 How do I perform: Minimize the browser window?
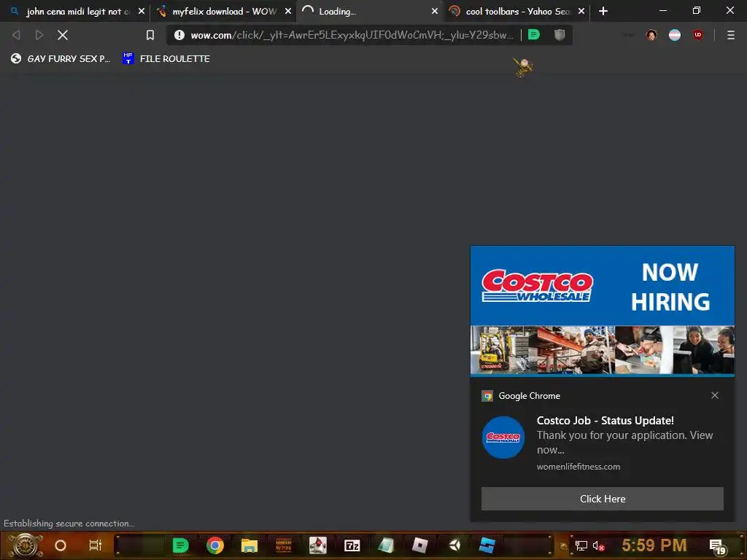(x=662, y=10)
